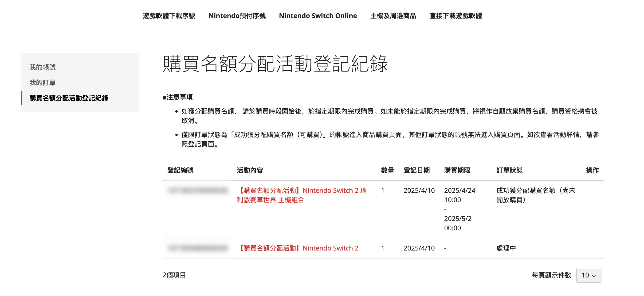Screen dimensions: 644x296
Task: Select 直接下載遊戲軟體 in top navigation
Action: click(456, 16)
